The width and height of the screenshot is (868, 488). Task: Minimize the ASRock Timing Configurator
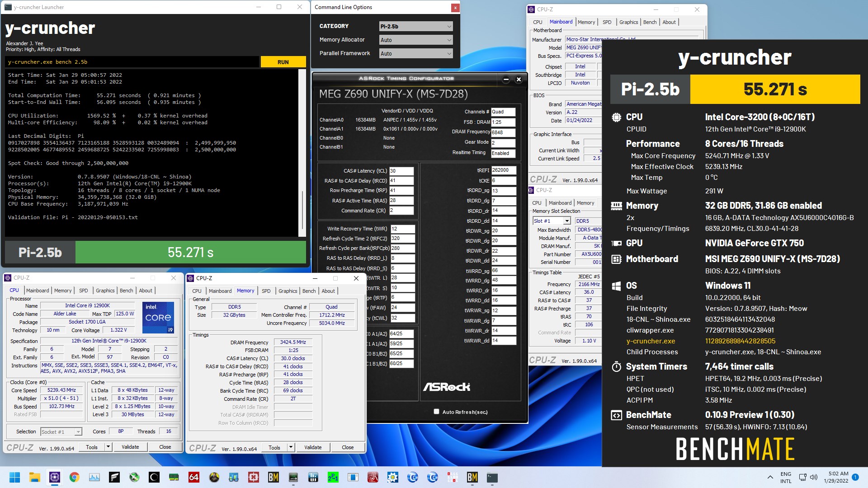(x=506, y=80)
